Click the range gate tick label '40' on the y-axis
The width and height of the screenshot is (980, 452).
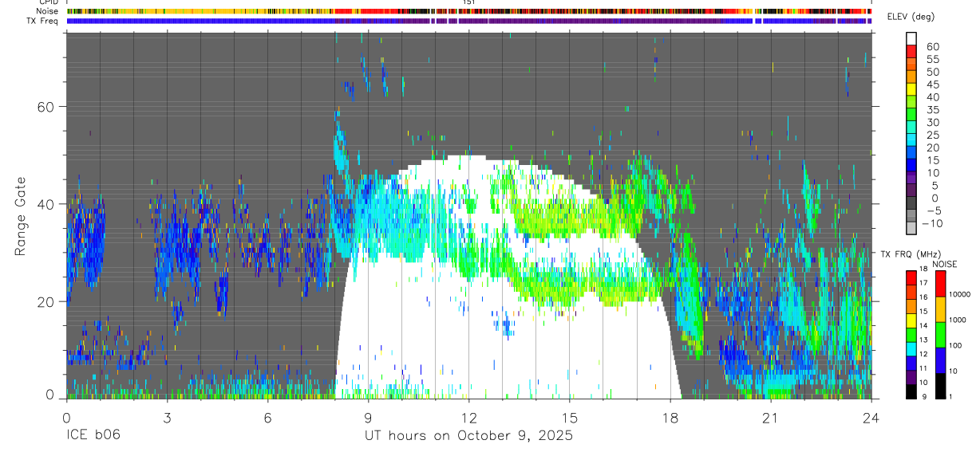(46, 204)
